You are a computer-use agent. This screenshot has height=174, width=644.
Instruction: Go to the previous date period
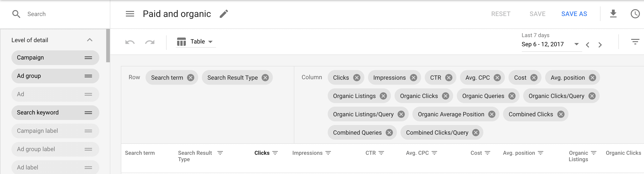(x=587, y=45)
